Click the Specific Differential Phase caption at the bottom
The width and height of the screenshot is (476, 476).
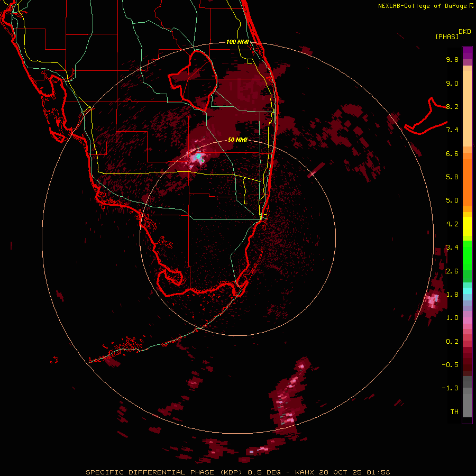[237, 472]
